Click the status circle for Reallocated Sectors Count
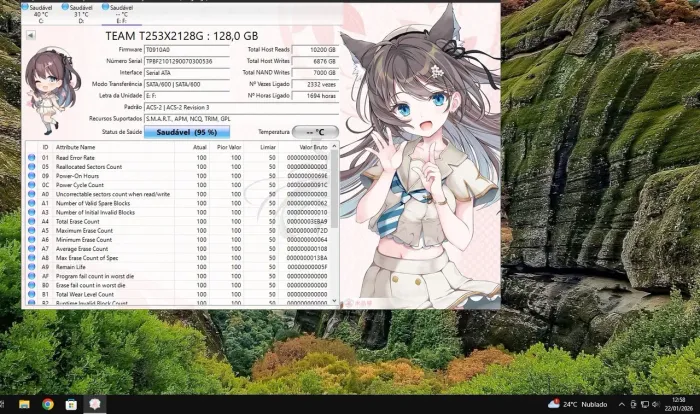700x414 pixels. click(32, 167)
